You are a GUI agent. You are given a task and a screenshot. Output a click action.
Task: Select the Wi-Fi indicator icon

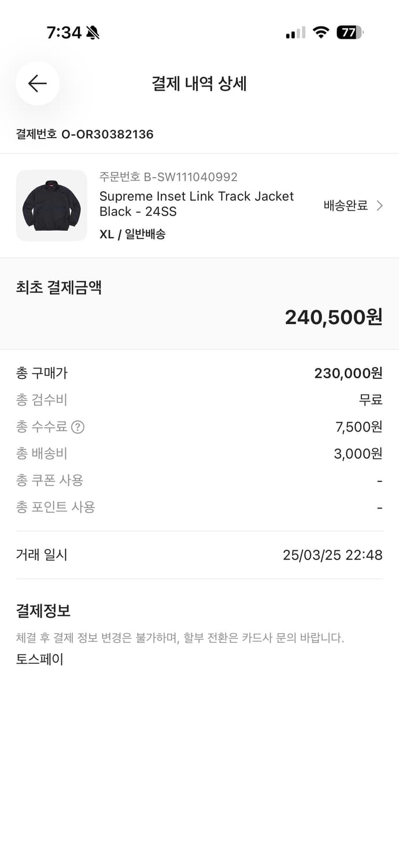(322, 32)
